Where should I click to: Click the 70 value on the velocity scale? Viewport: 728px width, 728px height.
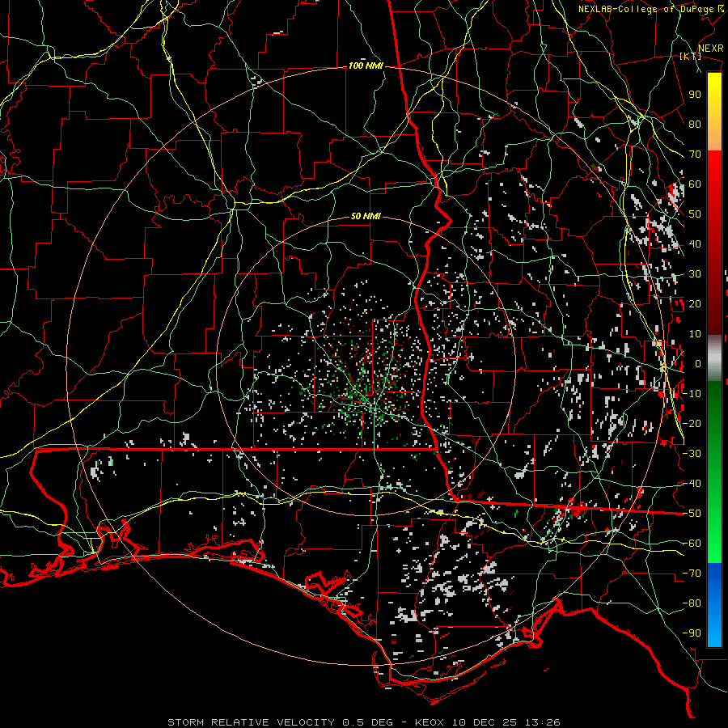(695, 154)
